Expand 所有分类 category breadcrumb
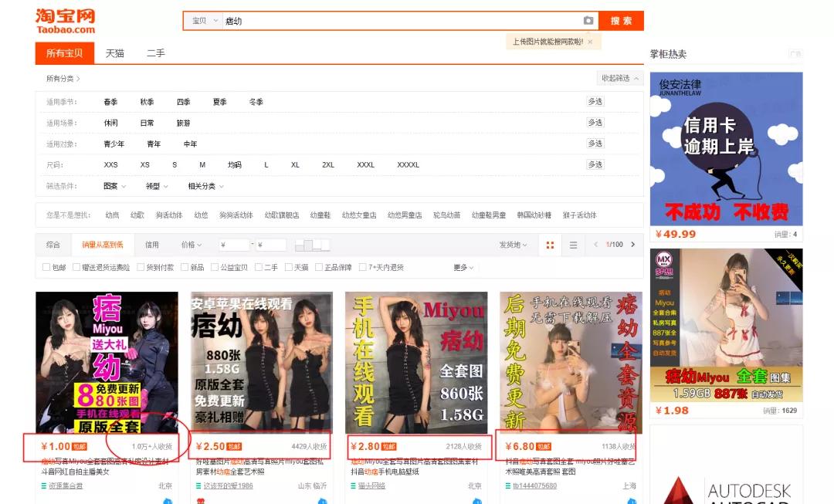This screenshot has height=504, width=834. (63, 78)
